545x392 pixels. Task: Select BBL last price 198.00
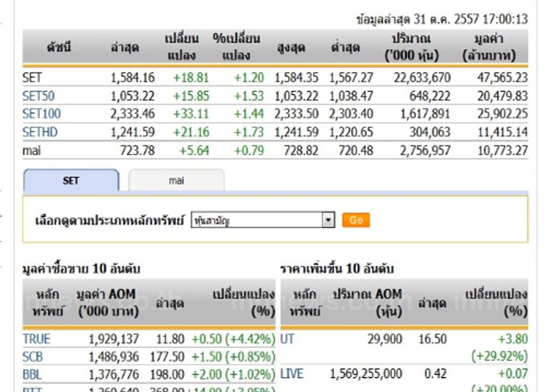tap(167, 375)
